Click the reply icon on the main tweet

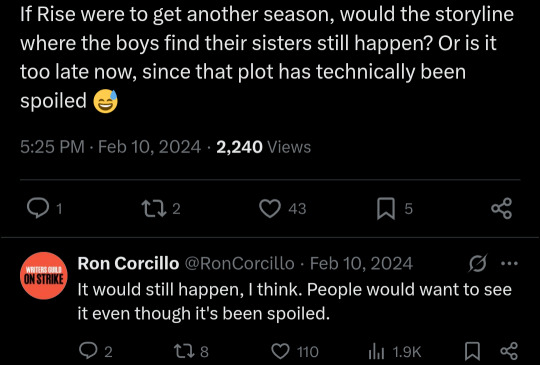tap(38, 208)
